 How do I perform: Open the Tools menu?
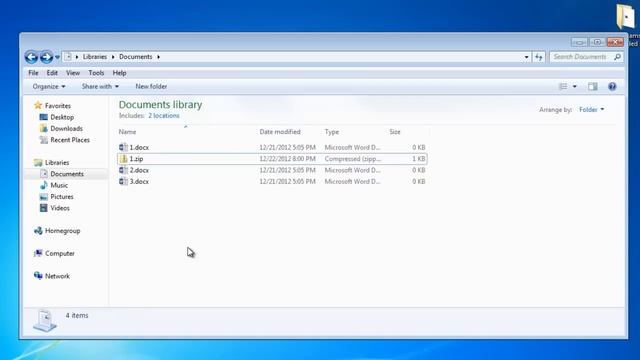(96, 73)
